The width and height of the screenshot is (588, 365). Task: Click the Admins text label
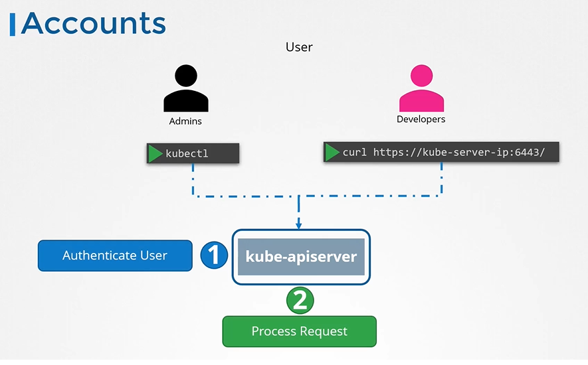185,121
